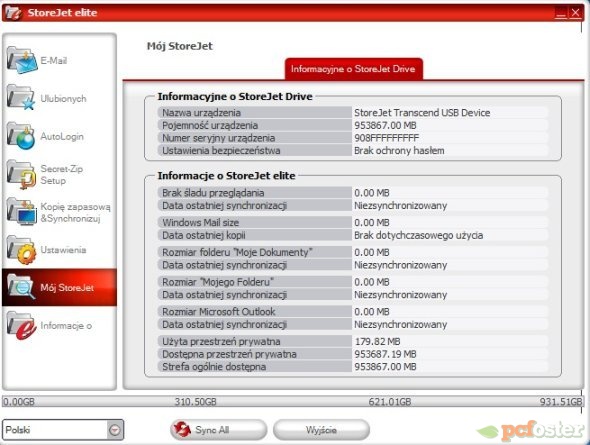Open the E-Mail folder icon
The image size is (590, 445).
coord(22,60)
